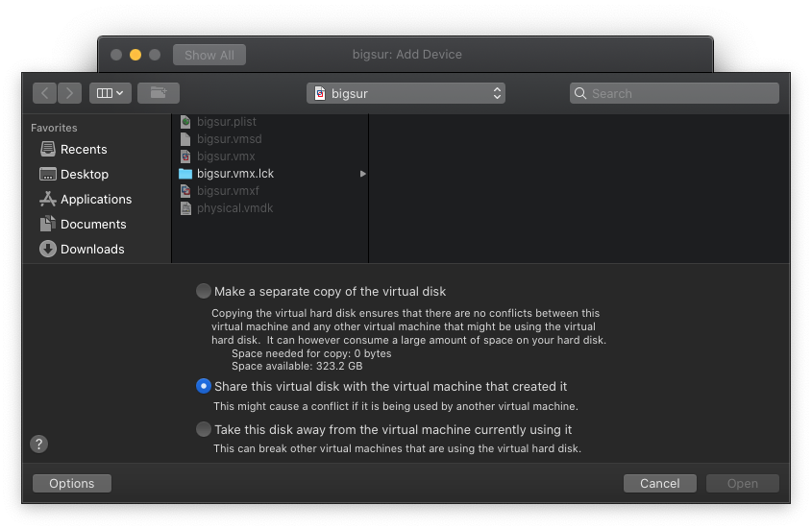Select the bigsur.vmx.lck folder
This screenshot has height=529, width=812.
(234, 174)
